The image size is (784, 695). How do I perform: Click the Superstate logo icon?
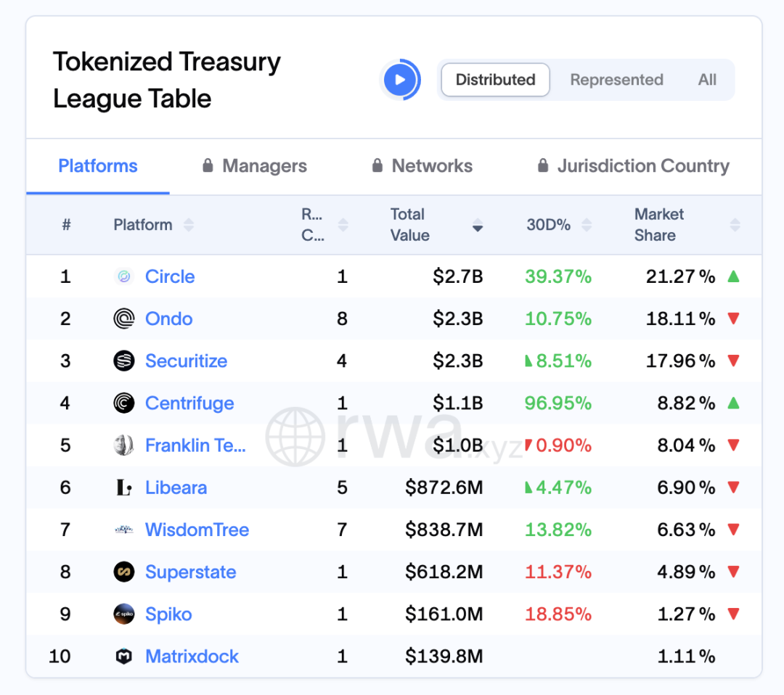point(124,572)
